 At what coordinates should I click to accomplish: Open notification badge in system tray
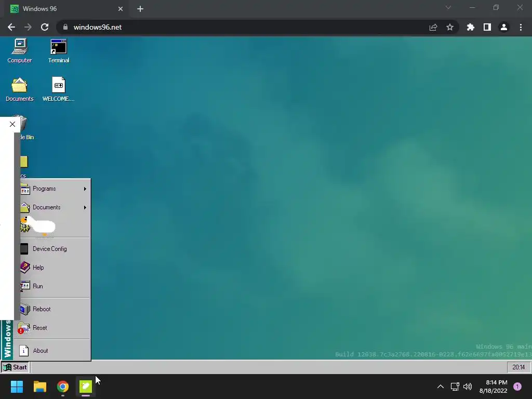pos(517,387)
